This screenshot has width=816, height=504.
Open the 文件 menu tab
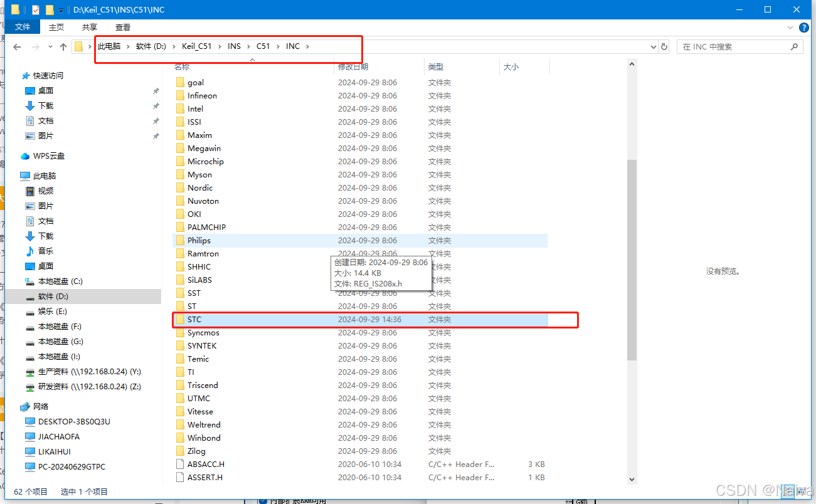click(x=23, y=27)
